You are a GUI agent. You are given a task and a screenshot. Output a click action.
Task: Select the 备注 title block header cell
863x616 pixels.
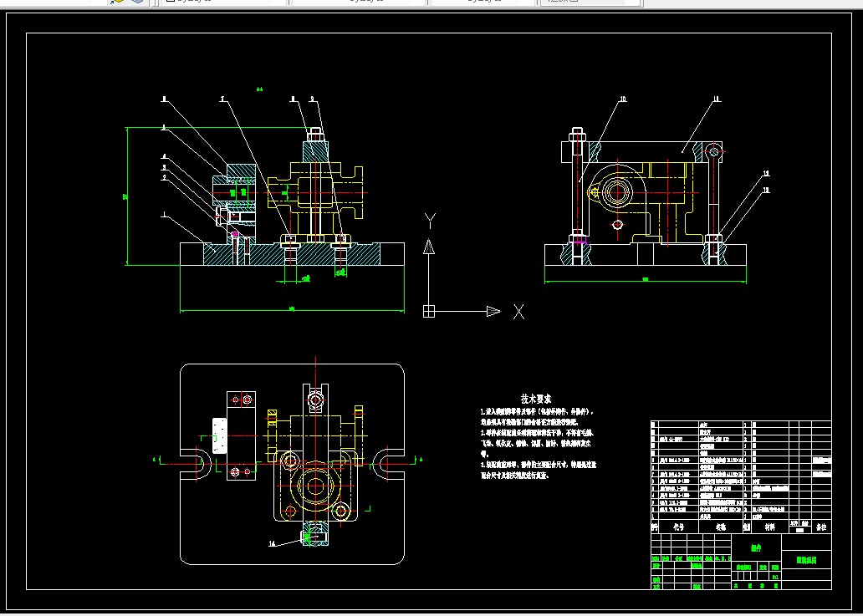(821, 527)
